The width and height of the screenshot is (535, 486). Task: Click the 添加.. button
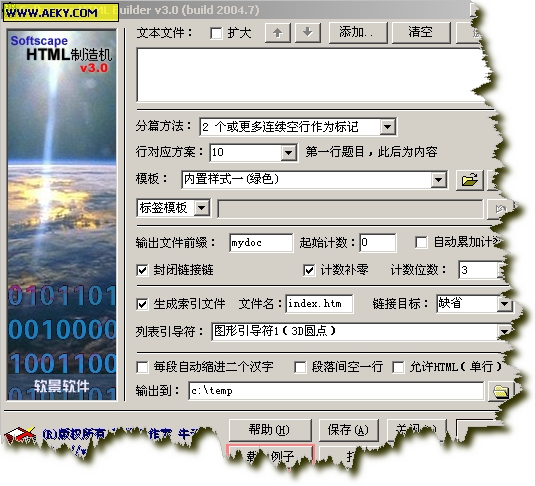point(358,33)
